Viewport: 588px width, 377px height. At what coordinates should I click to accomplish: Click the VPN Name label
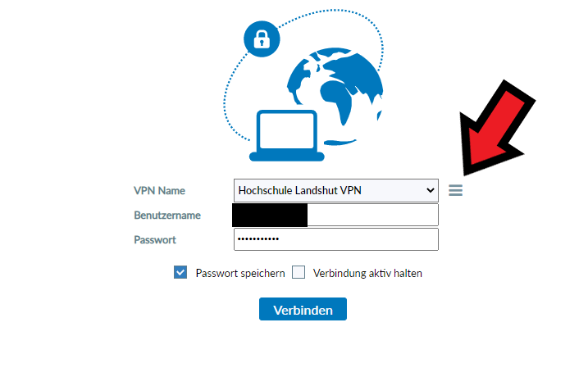[159, 191]
